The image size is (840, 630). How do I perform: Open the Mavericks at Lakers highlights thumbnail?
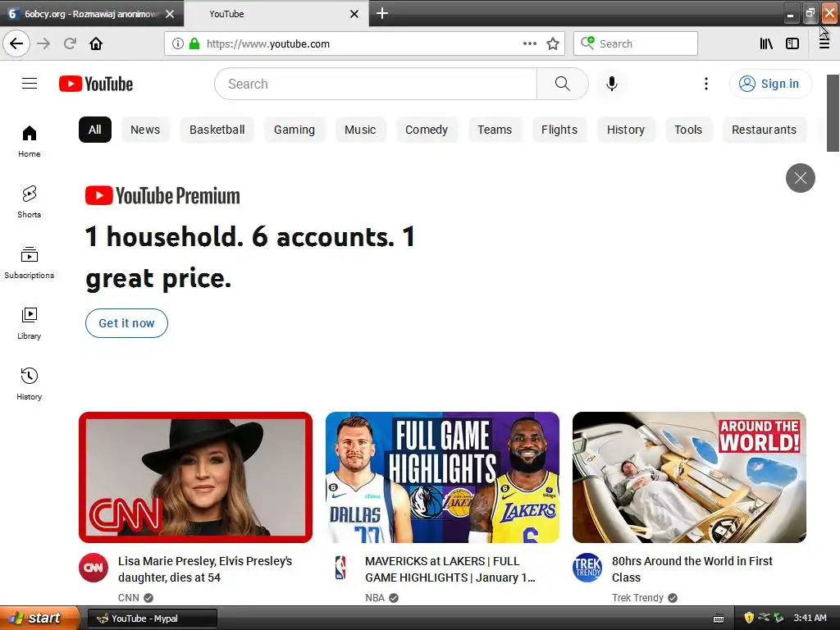tap(442, 477)
